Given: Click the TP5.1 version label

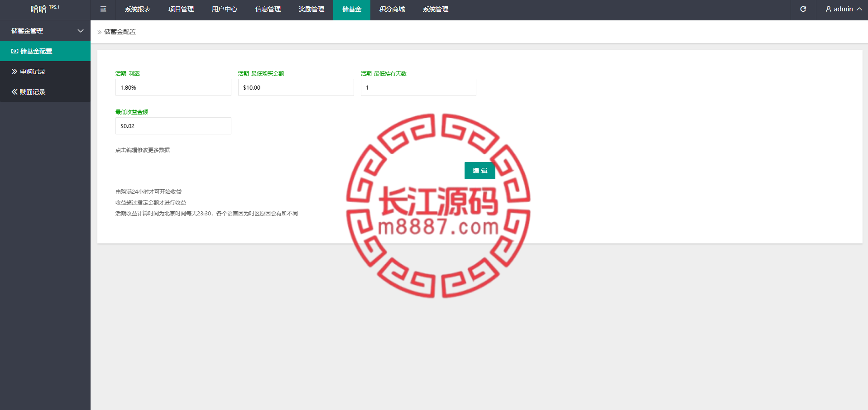Looking at the screenshot, I should point(54,7).
